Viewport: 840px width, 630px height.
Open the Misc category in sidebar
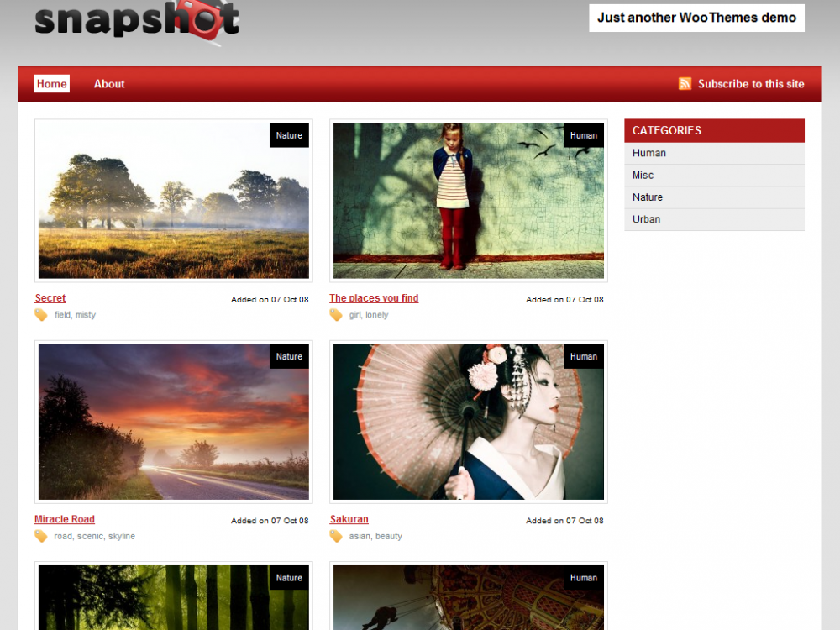(x=714, y=176)
